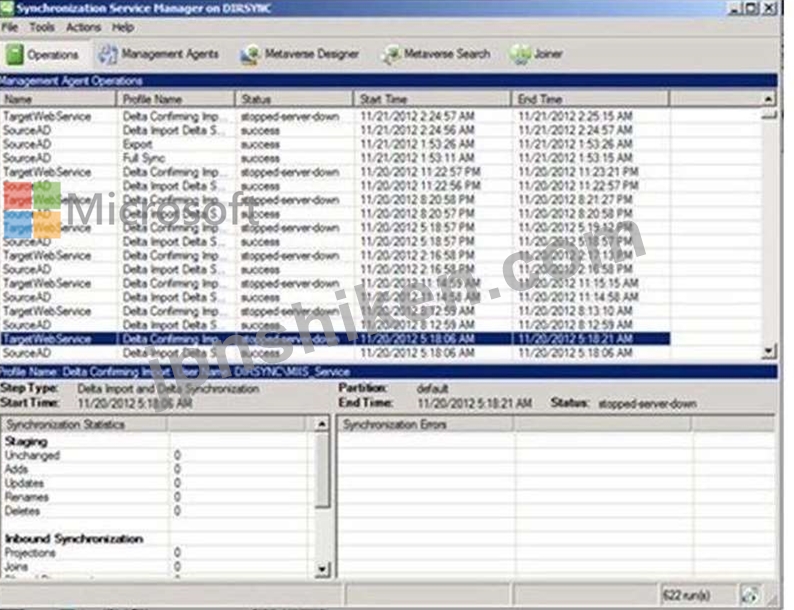Click the status bar refresh icon
794x610 pixels.
(x=750, y=595)
